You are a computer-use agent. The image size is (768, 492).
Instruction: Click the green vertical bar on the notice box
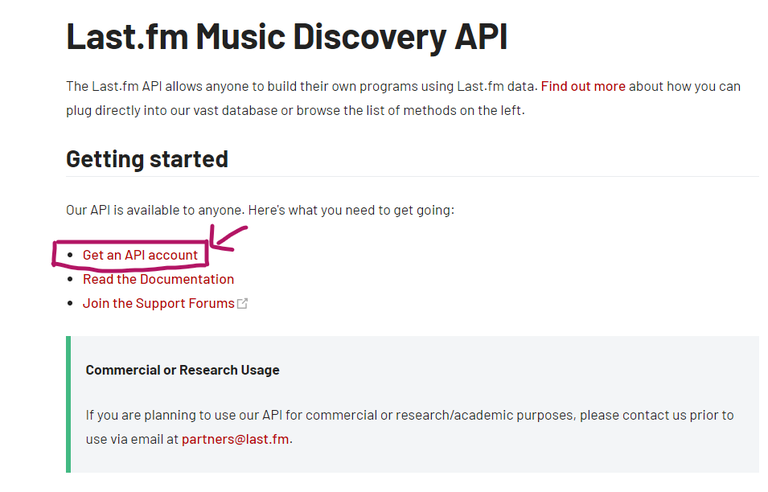pos(68,404)
